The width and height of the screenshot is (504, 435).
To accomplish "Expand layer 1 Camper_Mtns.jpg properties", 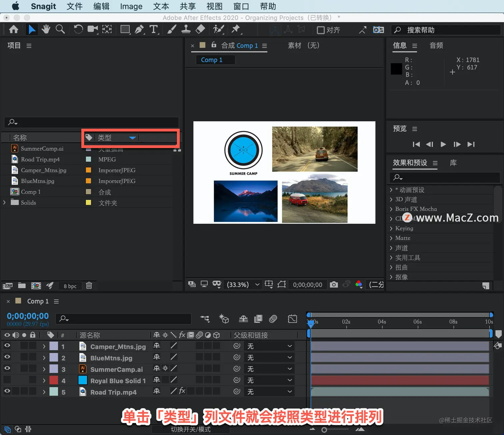I will [x=44, y=347].
